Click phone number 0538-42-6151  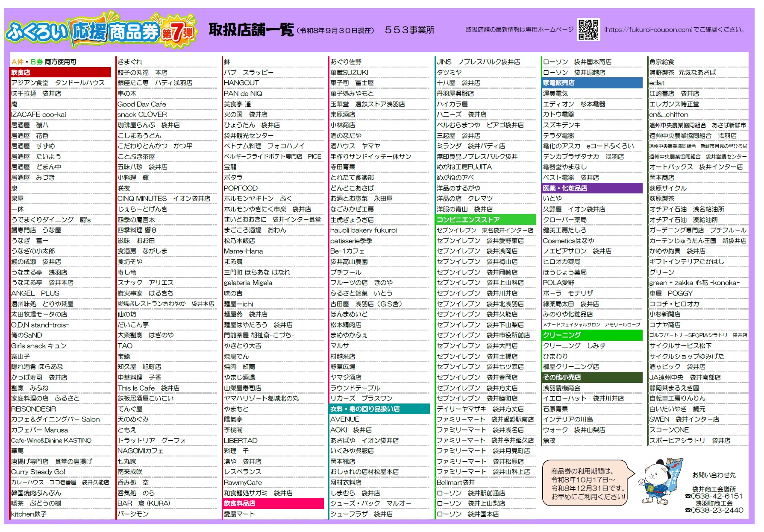click(x=714, y=496)
